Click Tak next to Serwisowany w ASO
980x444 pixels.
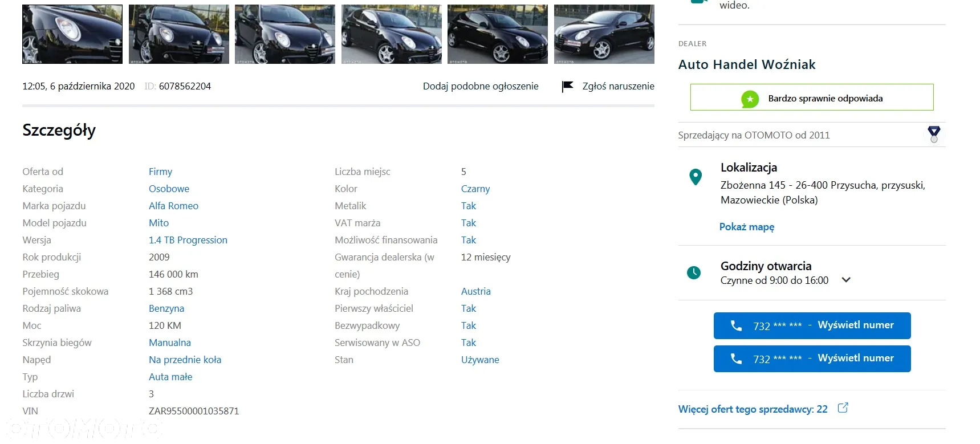(469, 343)
